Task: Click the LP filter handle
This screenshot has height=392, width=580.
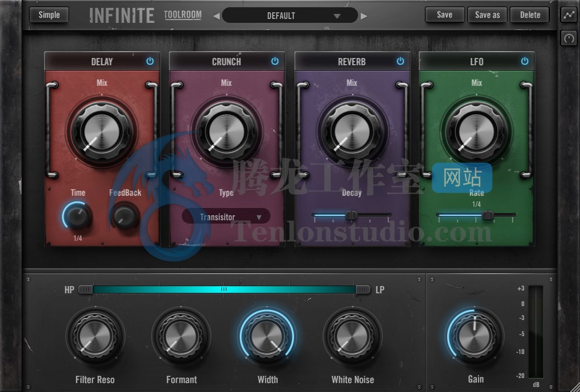Action: click(x=362, y=289)
